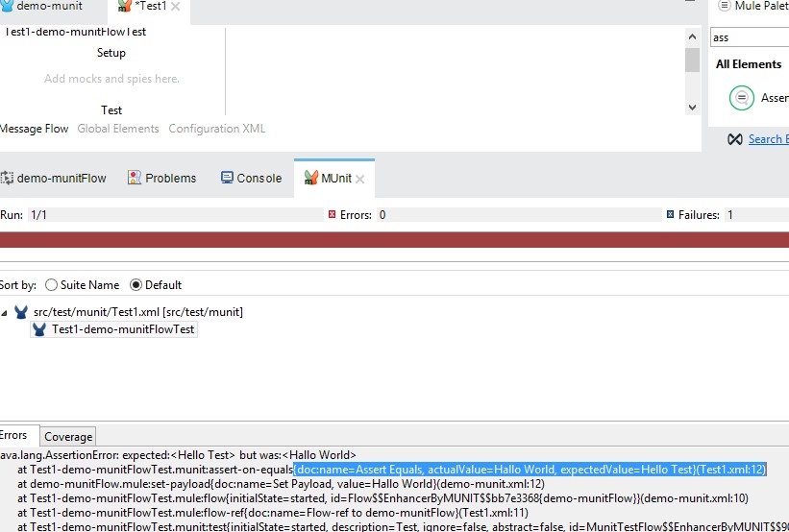Click the Test1-demo-munitFlowTest test icon

tap(39, 329)
